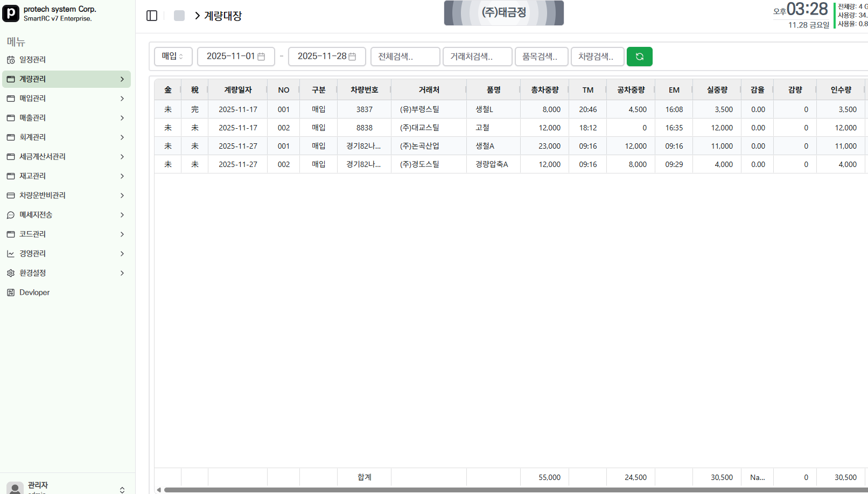The height and width of the screenshot is (494, 868).
Task: Click the 거래처 column header
Action: 429,90
